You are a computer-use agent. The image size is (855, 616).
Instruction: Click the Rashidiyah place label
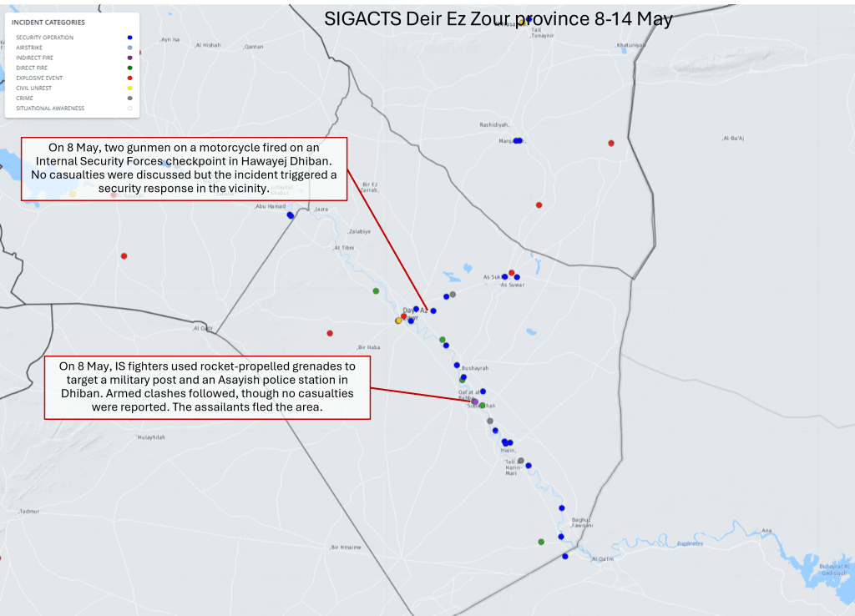[x=494, y=125]
